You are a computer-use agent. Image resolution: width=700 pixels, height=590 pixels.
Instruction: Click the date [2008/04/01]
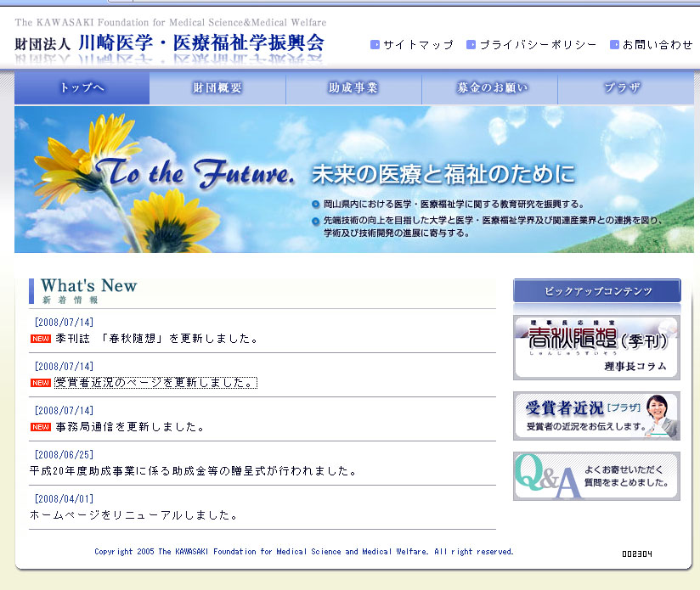pyautogui.click(x=64, y=498)
